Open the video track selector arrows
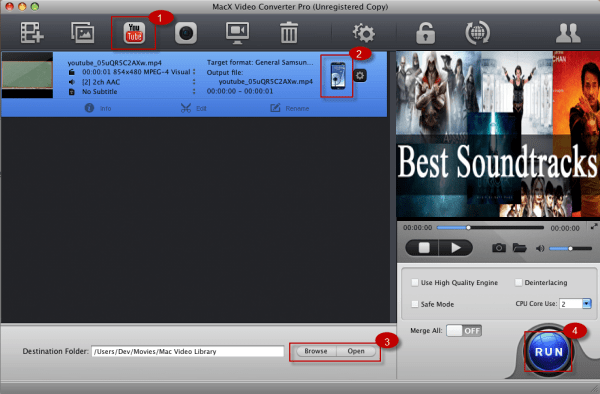The width and height of the screenshot is (600, 394). point(194,72)
